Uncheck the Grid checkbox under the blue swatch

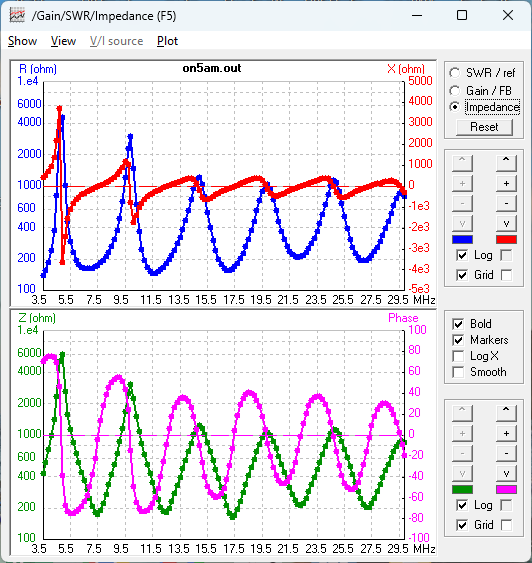pos(462,275)
